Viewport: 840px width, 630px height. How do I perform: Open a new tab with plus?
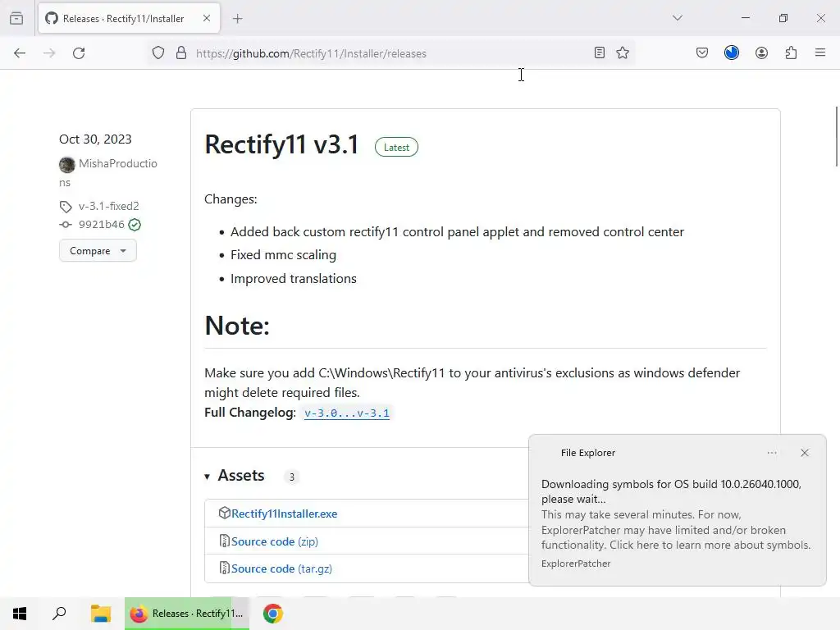(x=237, y=19)
